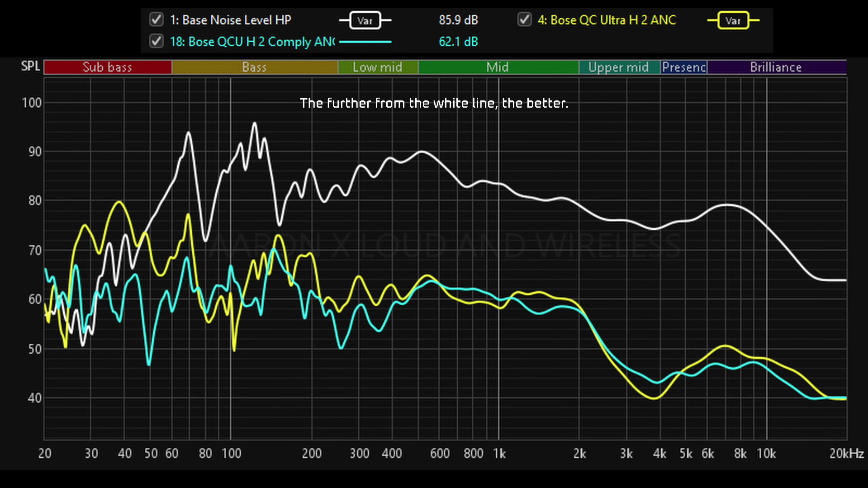Click the 100 Hz frequency axis tick
This screenshot has height=488, width=868.
(231, 453)
